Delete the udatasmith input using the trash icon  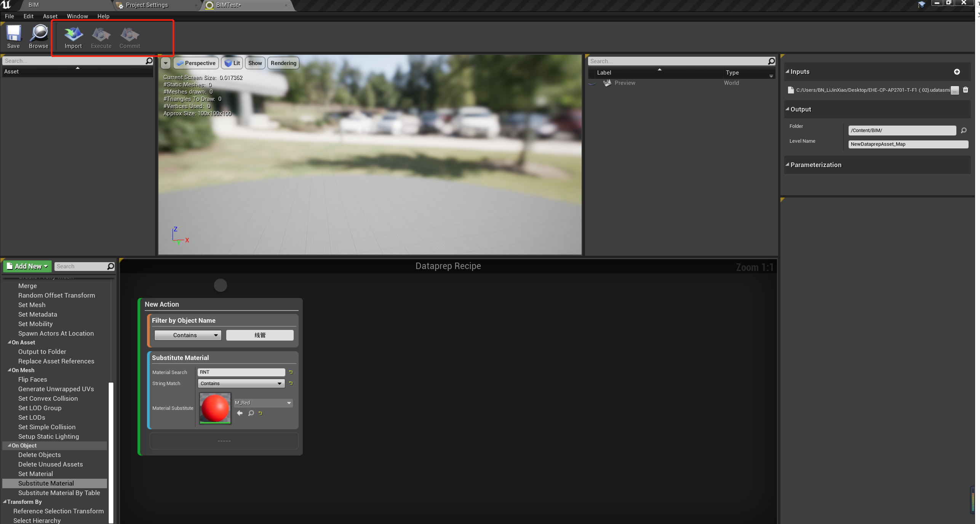[966, 90]
